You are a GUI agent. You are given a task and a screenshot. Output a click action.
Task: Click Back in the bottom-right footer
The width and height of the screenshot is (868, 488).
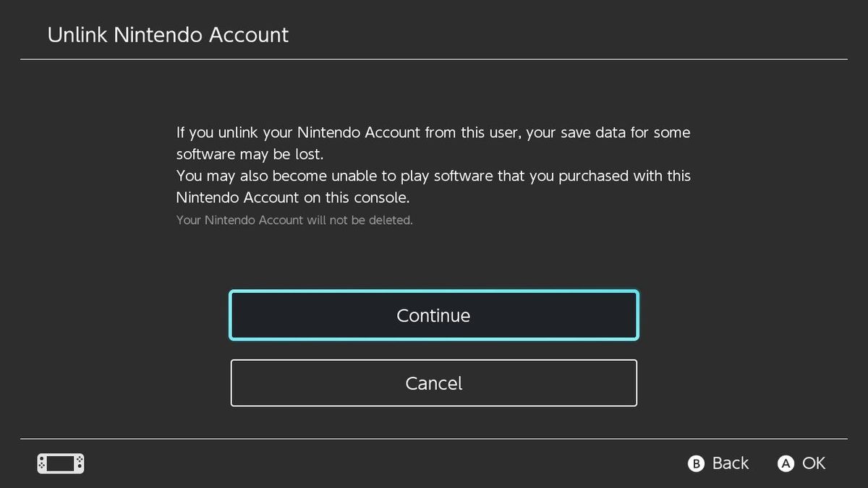click(x=729, y=463)
